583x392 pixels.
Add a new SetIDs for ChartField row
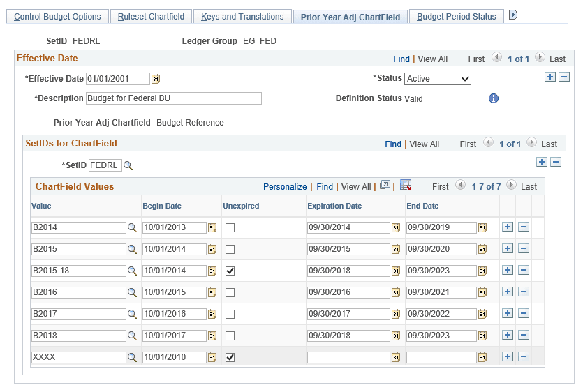542,162
